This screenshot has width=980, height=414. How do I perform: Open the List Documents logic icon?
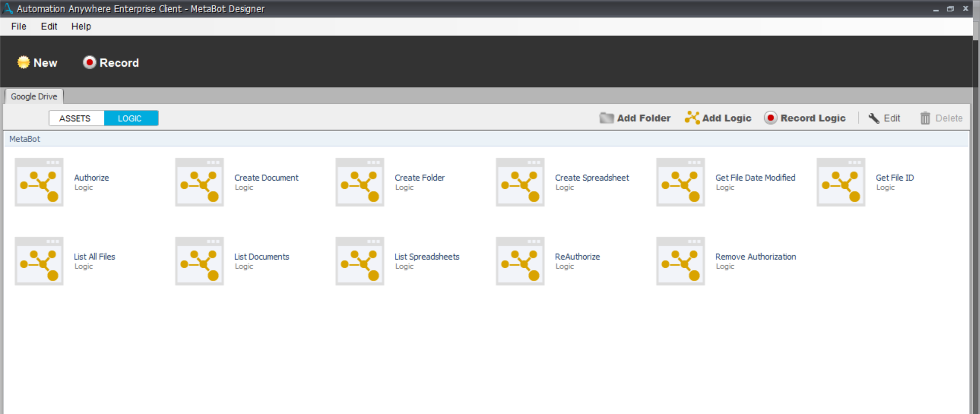200,261
